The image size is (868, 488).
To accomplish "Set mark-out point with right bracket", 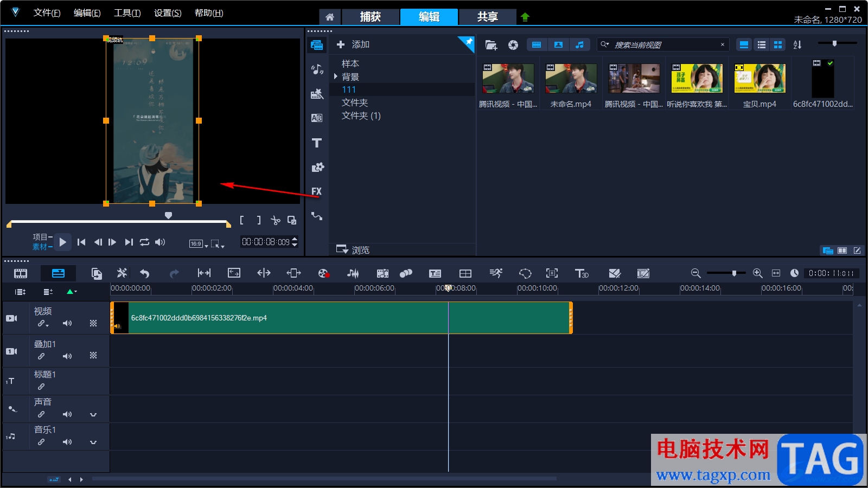I will pos(259,220).
